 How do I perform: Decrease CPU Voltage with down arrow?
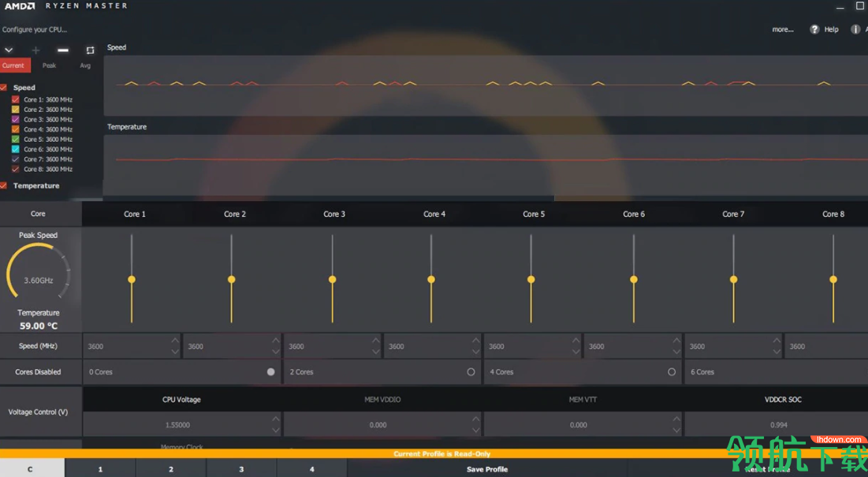(x=276, y=430)
